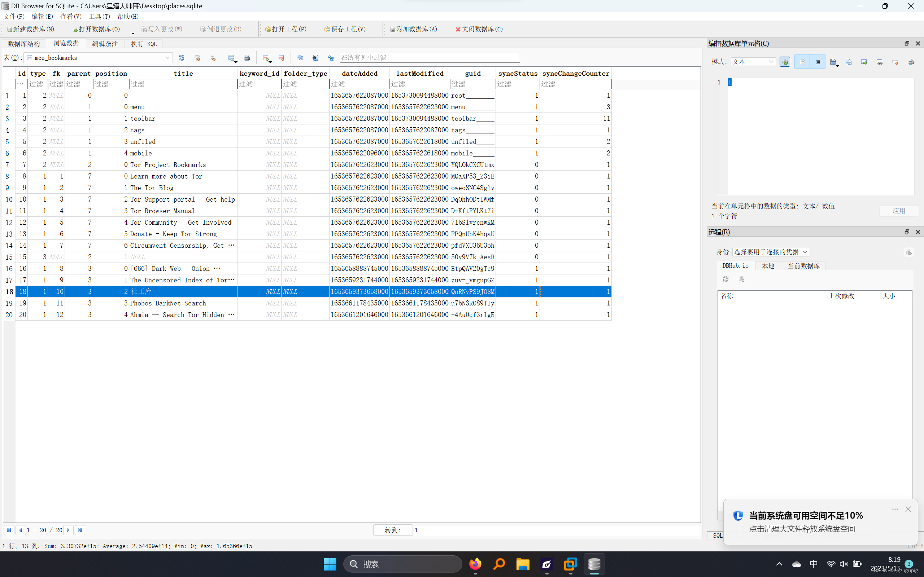Image resolution: width=924 pixels, height=577 pixels.
Task: Switch to 执行 SQL tab
Action: pyautogui.click(x=144, y=44)
